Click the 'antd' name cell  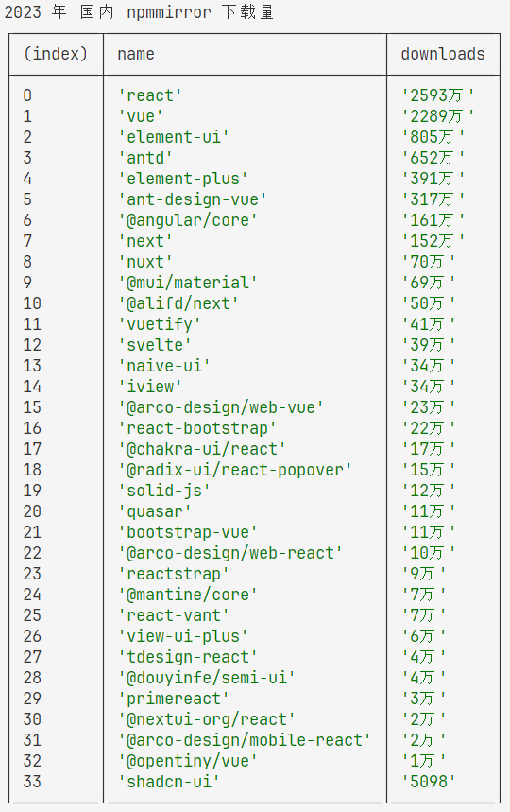click(x=145, y=158)
